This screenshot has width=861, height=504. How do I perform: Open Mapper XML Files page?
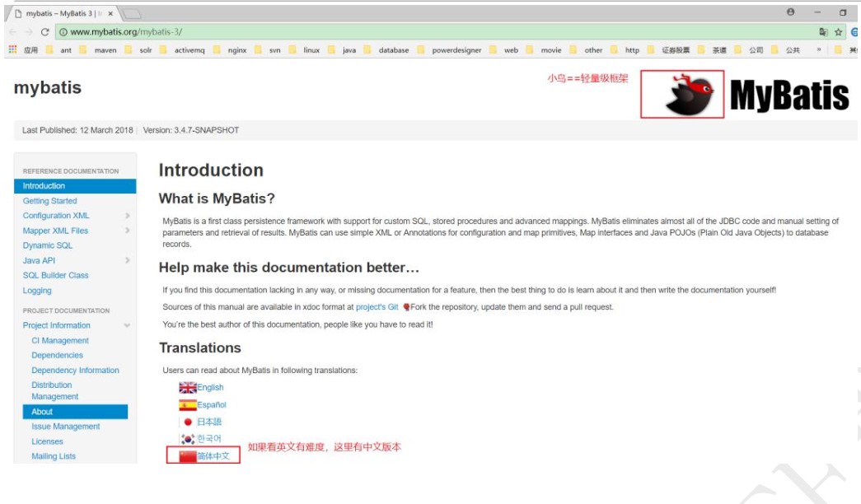(x=55, y=231)
